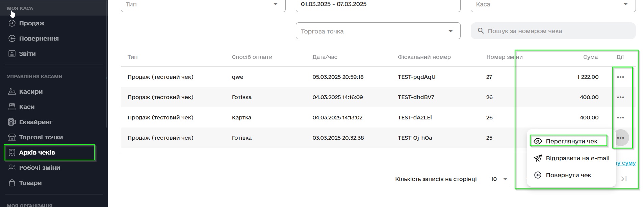Click the eye icon for viewing receipt

538,141
